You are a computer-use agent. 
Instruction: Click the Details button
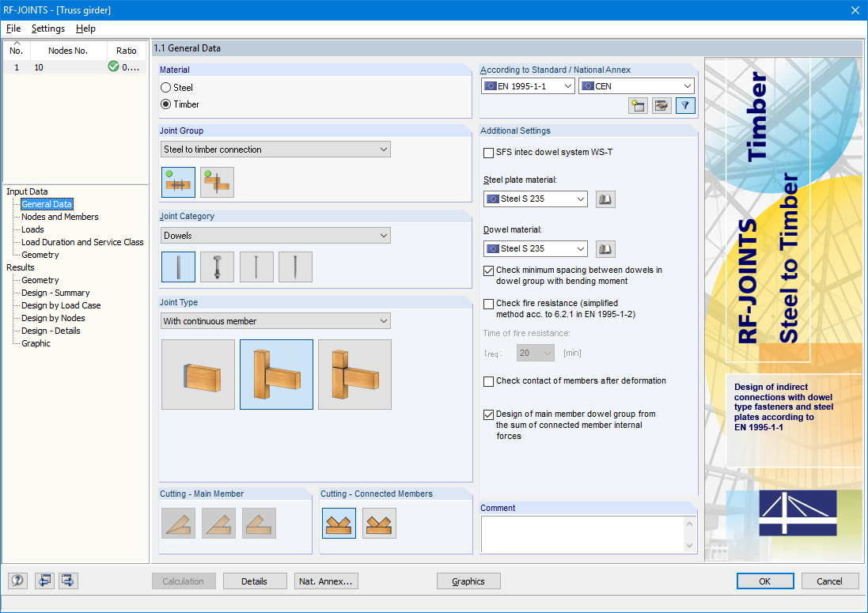tap(255, 581)
